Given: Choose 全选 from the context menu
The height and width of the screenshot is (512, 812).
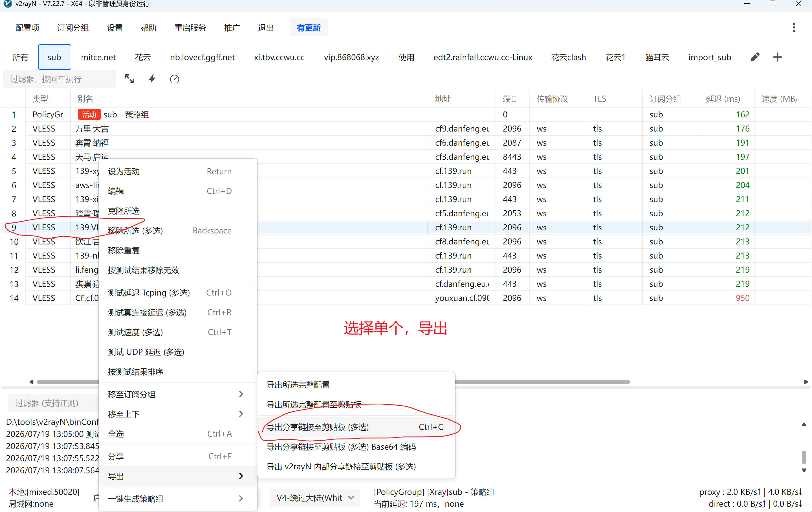Looking at the screenshot, I should click(178, 434).
